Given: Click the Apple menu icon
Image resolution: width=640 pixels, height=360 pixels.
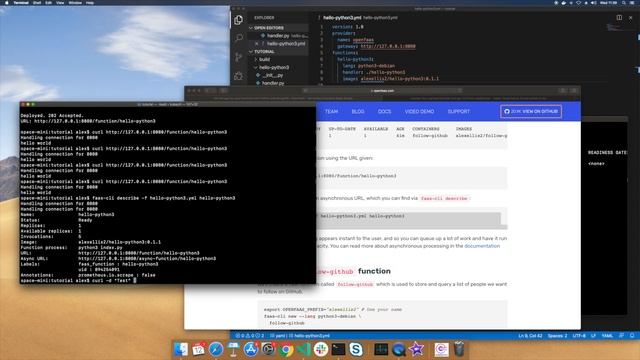Looking at the screenshot, I should tap(6, 2).
